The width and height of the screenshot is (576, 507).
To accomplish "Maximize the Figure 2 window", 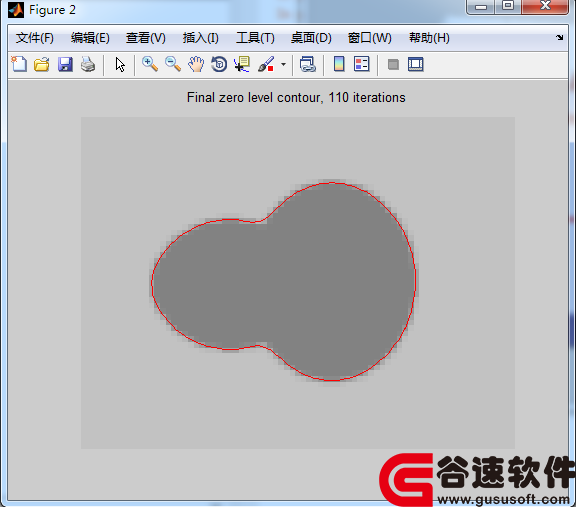I will (508, 6).
